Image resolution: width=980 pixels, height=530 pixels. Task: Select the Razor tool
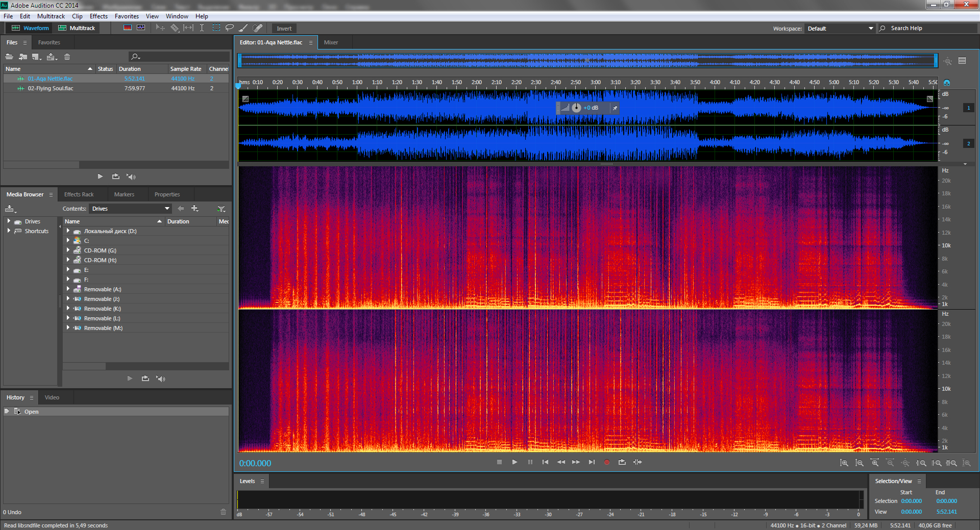coord(175,28)
